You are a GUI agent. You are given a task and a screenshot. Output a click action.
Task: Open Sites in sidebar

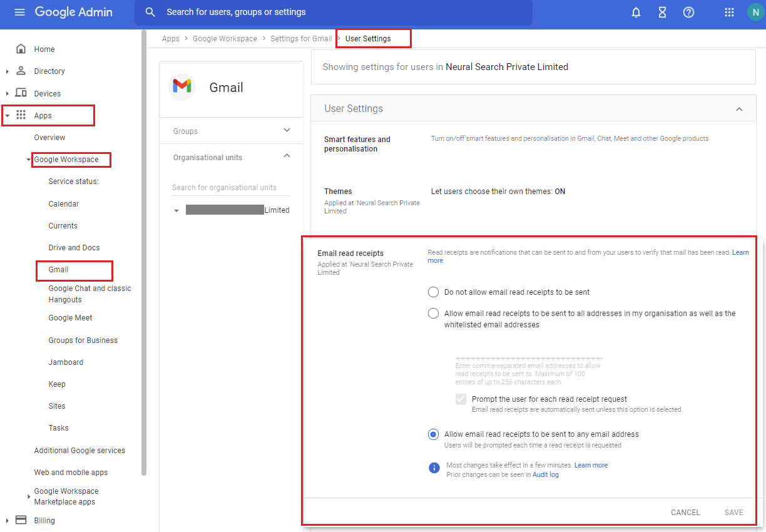(x=57, y=406)
